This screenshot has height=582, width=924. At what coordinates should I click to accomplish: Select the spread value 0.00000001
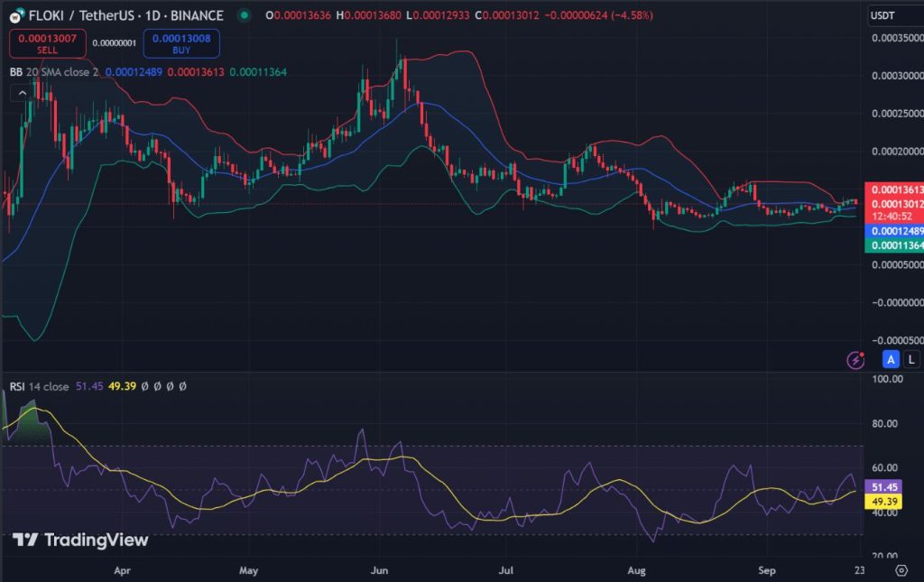click(x=115, y=43)
